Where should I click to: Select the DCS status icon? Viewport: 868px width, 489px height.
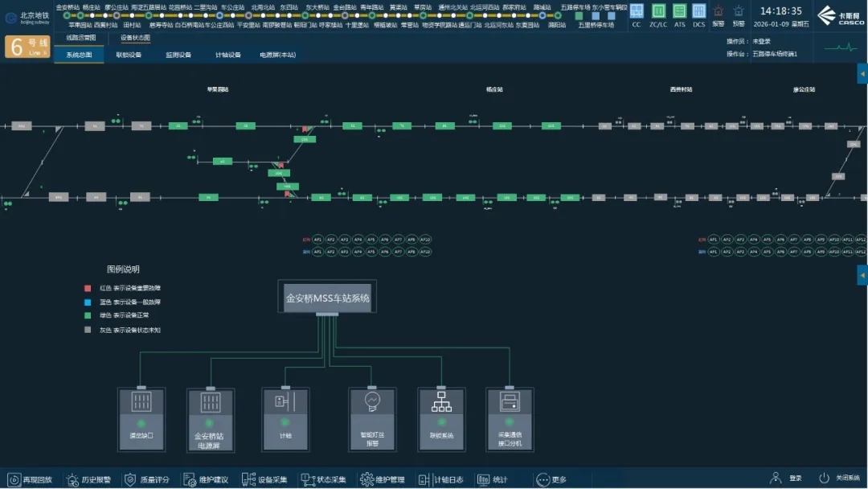pyautogui.click(x=699, y=11)
